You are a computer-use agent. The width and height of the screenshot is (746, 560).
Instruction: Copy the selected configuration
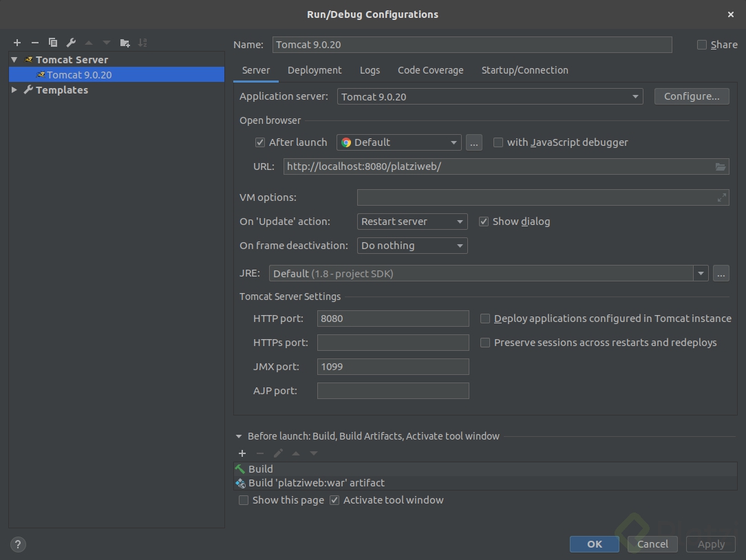(53, 43)
